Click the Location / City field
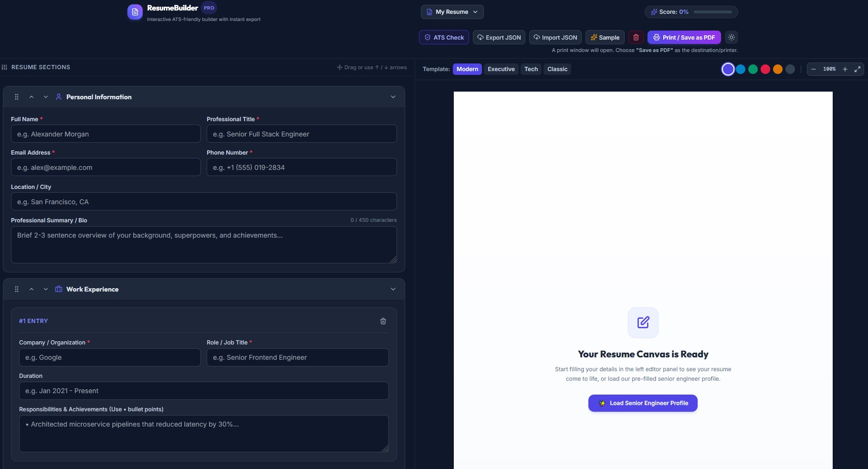 click(x=204, y=201)
